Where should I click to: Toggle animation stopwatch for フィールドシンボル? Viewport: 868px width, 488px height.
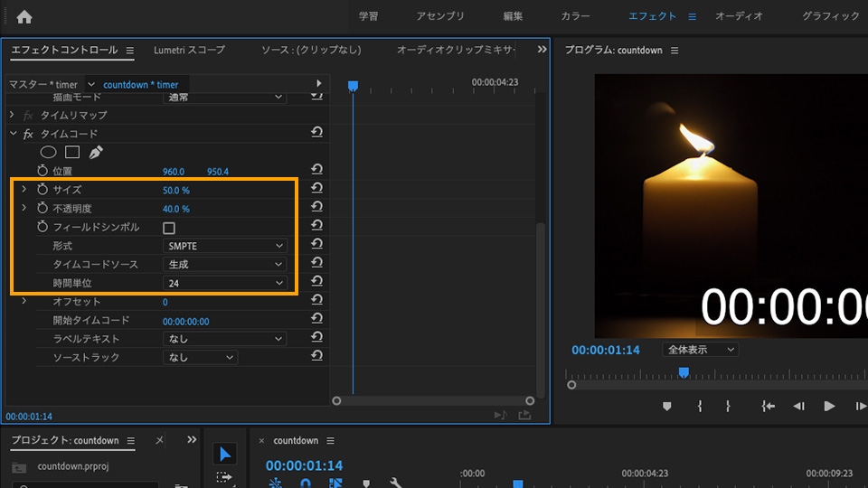click(x=42, y=227)
